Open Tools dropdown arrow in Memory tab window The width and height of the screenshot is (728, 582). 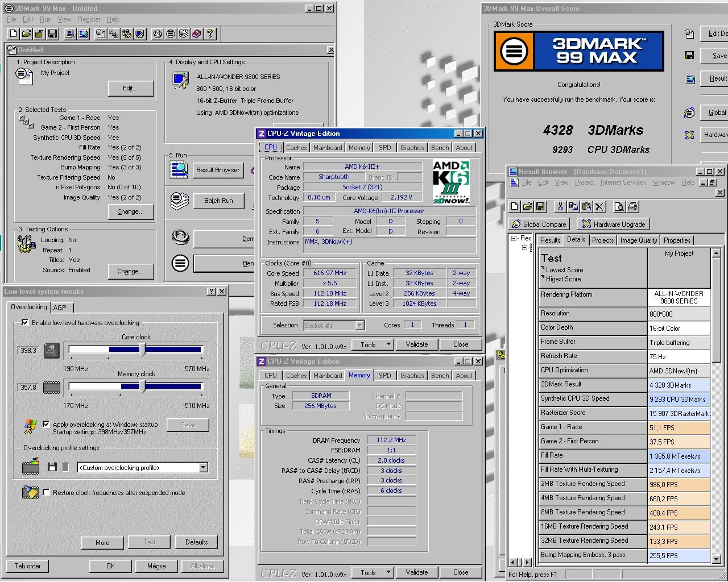tap(388, 572)
